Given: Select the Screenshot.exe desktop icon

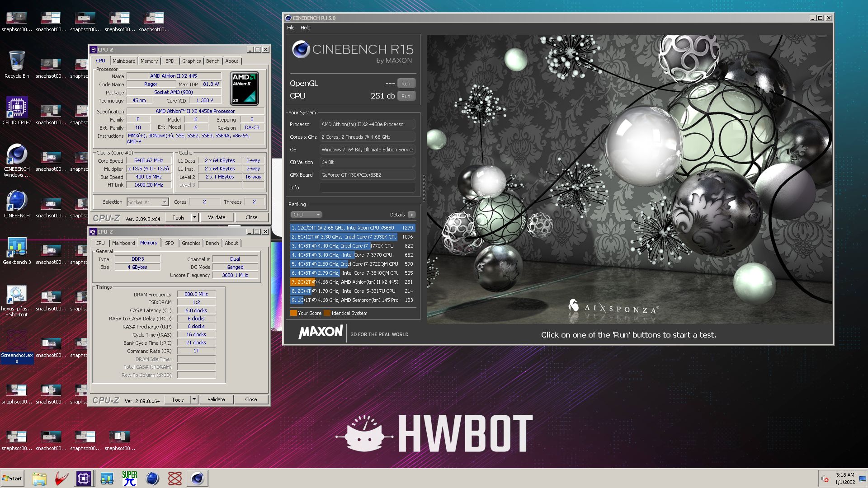Looking at the screenshot, I should click(x=17, y=347).
